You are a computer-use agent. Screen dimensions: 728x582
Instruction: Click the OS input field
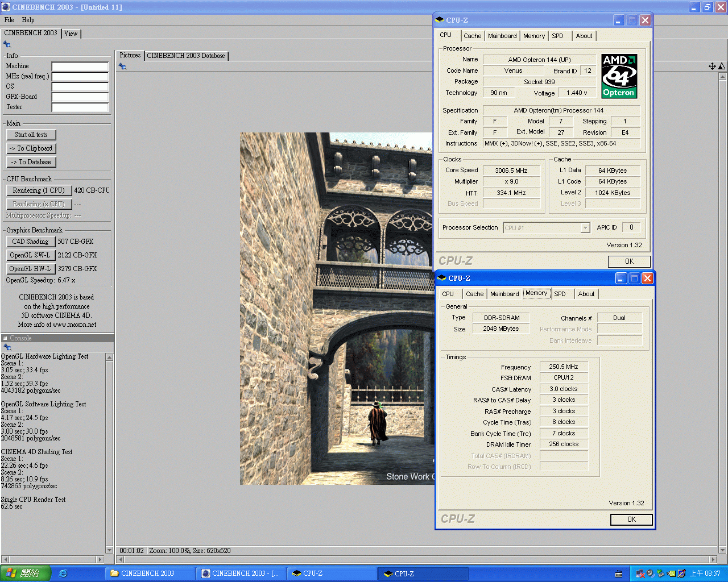pyautogui.click(x=80, y=87)
